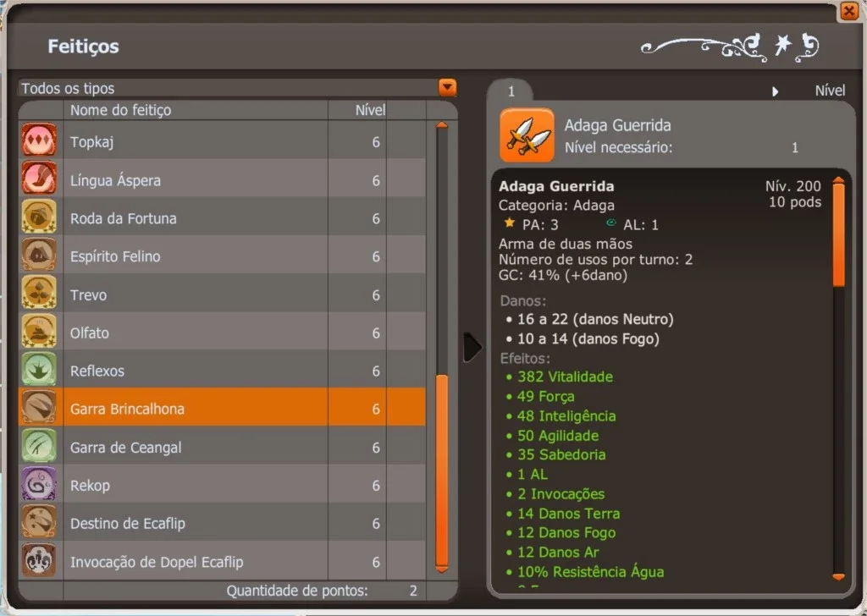Click the Quantidade de pontos label
This screenshot has width=867, height=616.
pyautogui.click(x=297, y=591)
